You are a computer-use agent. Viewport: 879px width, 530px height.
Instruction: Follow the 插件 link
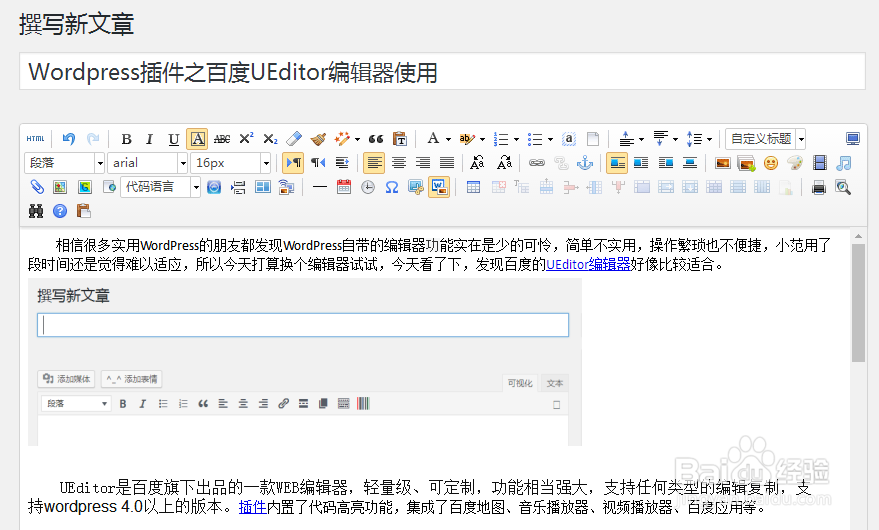click(x=253, y=507)
